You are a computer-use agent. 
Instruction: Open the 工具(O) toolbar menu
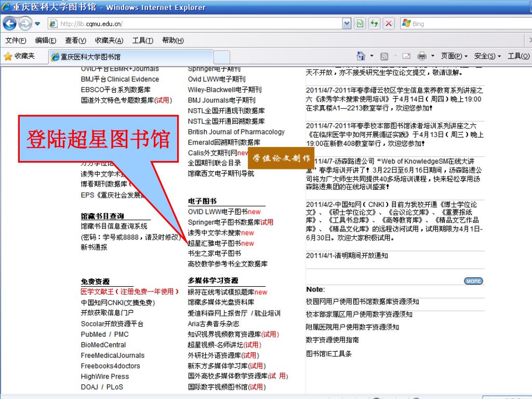click(x=518, y=56)
